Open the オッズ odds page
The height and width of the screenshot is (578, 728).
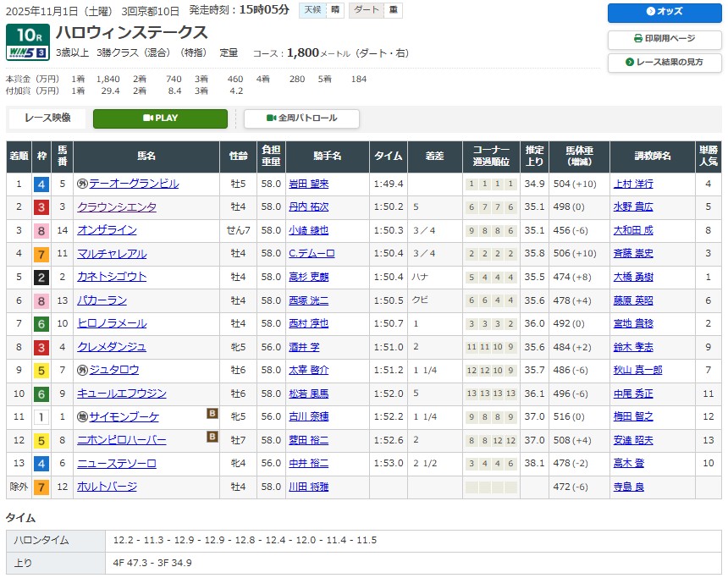point(664,12)
